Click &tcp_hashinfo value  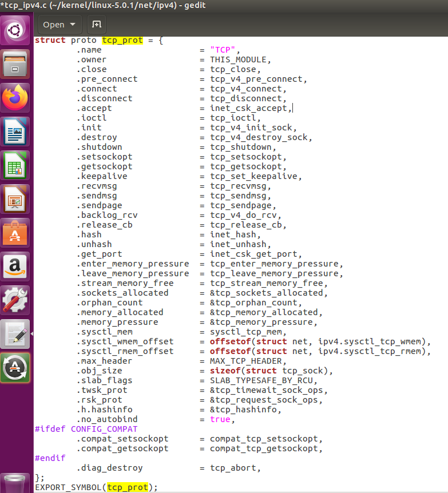pyautogui.click(x=243, y=410)
